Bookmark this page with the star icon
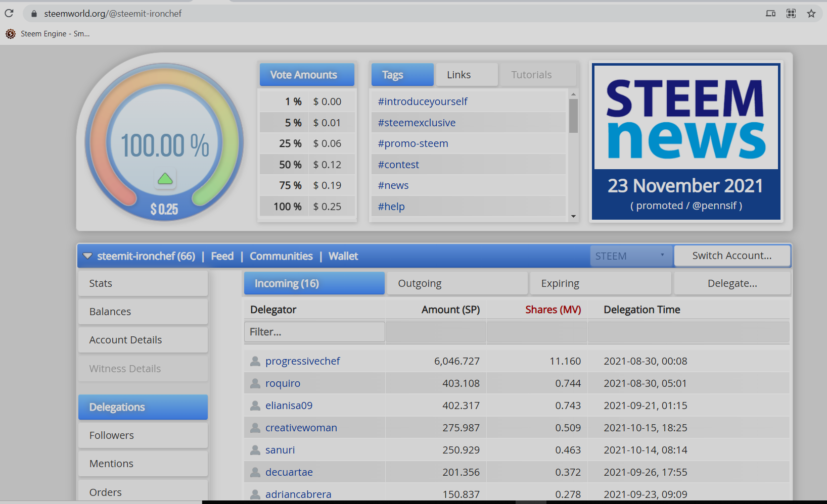Image resolution: width=827 pixels, height=504 pixels. pyautogui.click(x=811, y=14)
